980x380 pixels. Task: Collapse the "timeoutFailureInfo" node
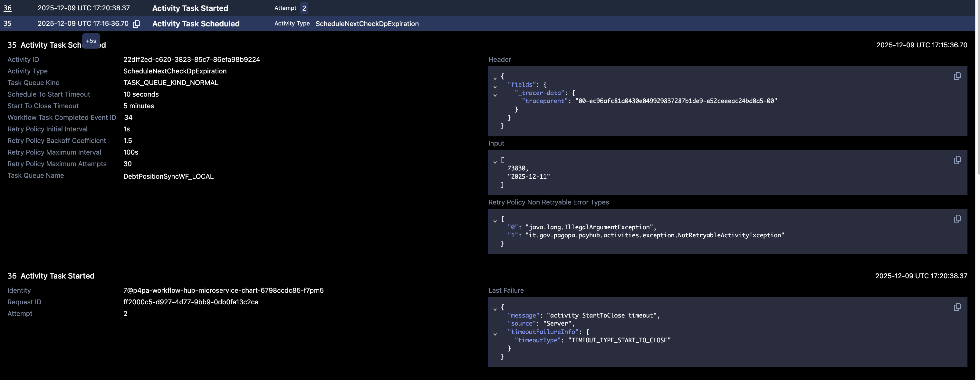coord(495,334)
